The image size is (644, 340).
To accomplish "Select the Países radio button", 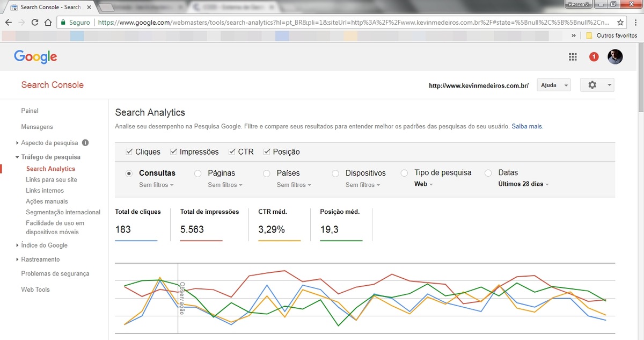I will (x=267, y=173).
